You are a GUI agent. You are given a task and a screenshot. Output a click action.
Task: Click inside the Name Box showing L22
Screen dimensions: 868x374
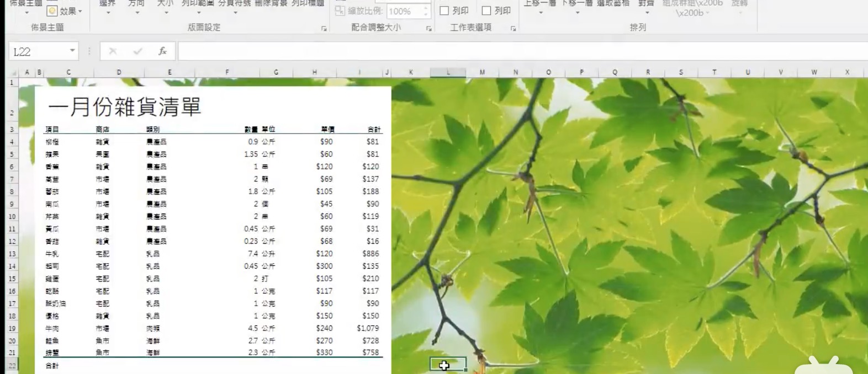pos(38,51)
